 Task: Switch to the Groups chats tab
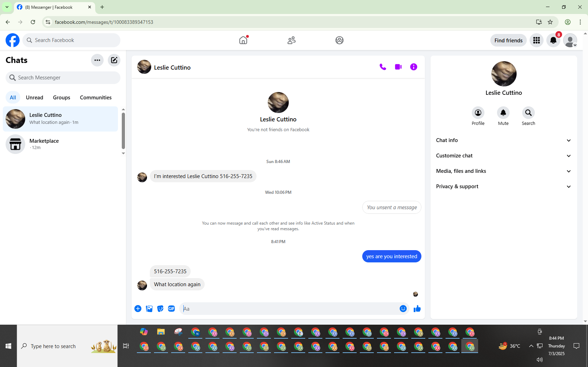[x=62, y=98]
